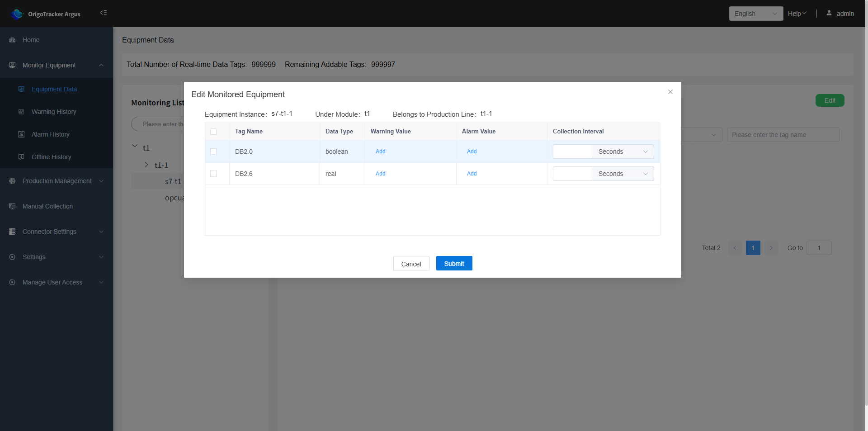This screenshot has height=431, width=868.
Task: Add an alarm value for DB2.6
Action: pos(472,174)
